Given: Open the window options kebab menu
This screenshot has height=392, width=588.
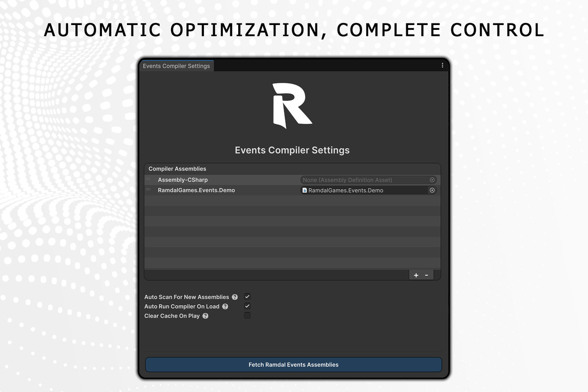Looking at the screenshot, I should pos(442,65).
